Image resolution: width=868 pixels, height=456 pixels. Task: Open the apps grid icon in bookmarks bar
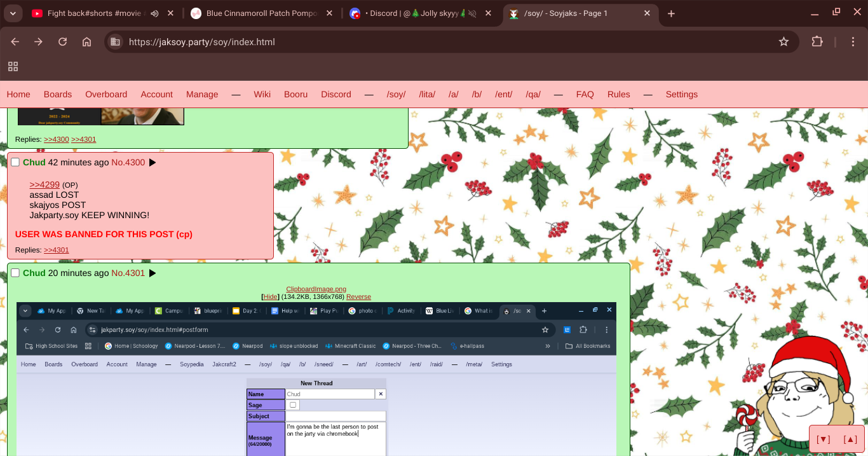(13, 67)
